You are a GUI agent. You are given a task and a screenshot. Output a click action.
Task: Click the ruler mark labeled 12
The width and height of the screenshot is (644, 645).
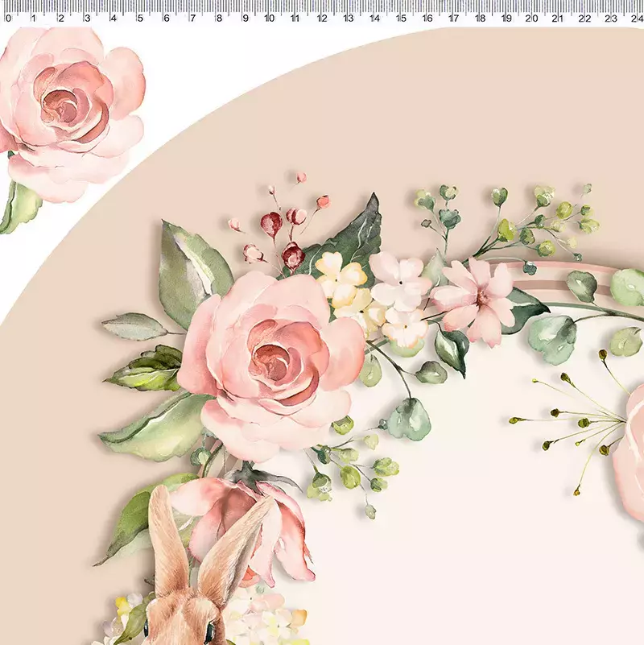tap(322, 18)
